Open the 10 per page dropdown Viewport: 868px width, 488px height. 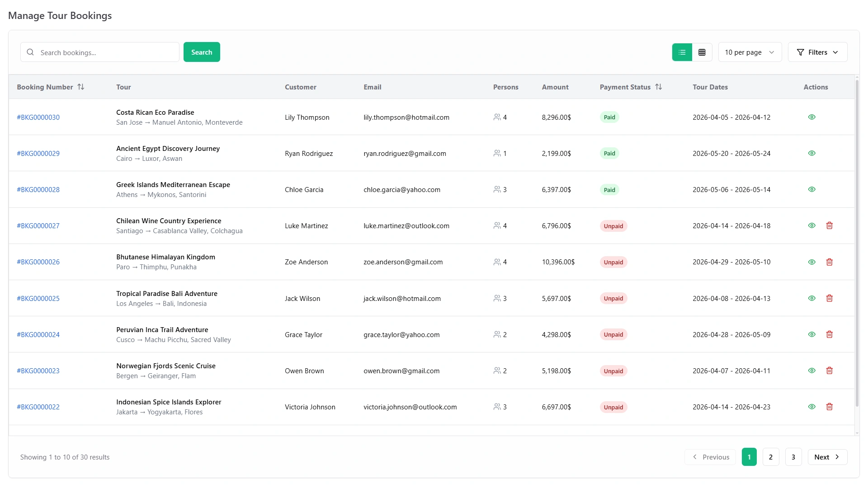pyautogui.click(x=750, y=52)
